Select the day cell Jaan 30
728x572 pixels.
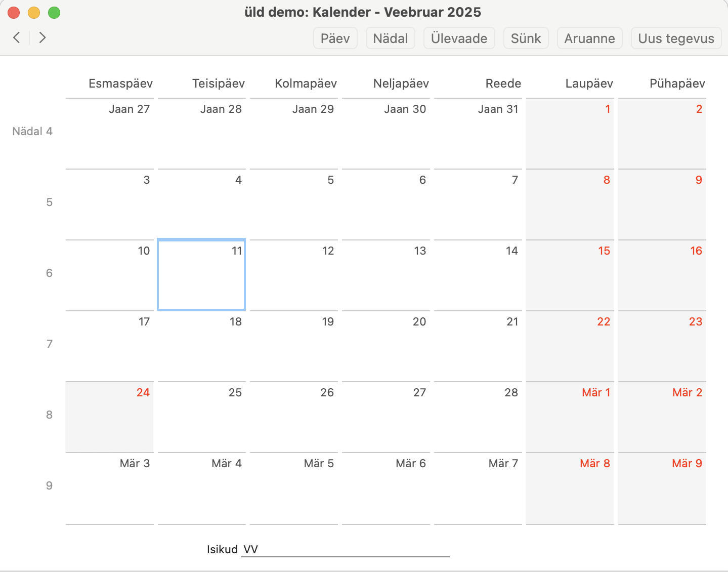[x=386, y=134]
